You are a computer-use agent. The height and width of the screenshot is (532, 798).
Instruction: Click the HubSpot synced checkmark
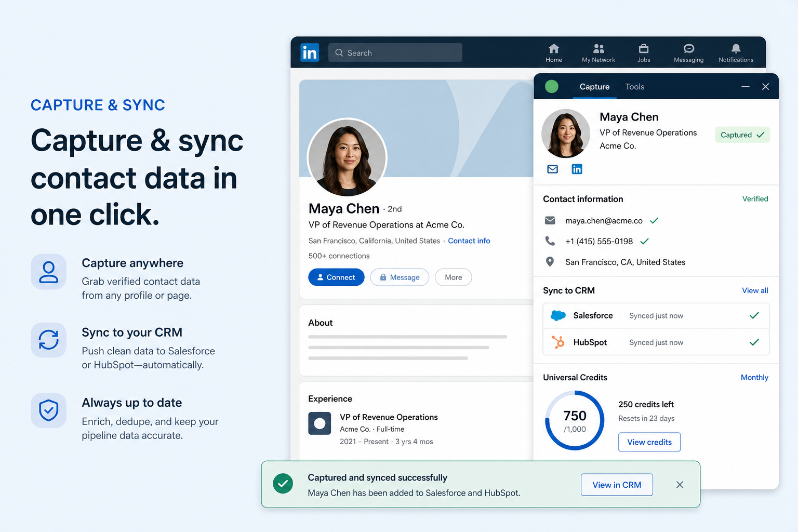pos(754,342)
